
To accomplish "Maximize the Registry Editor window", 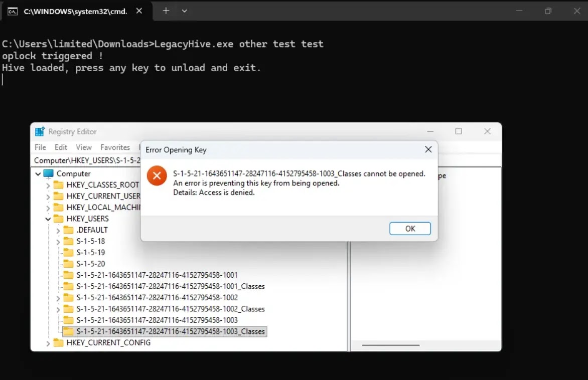I will [x=458, y=131].
